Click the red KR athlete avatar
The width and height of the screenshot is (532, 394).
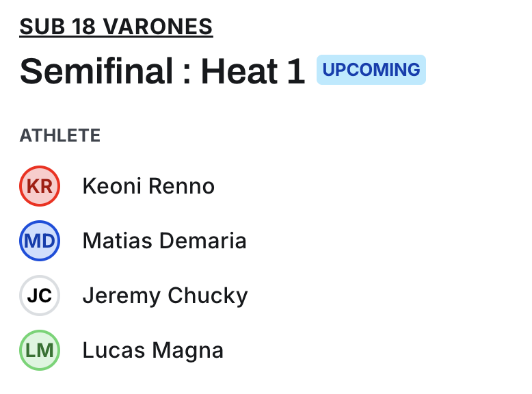coord(40,186)
